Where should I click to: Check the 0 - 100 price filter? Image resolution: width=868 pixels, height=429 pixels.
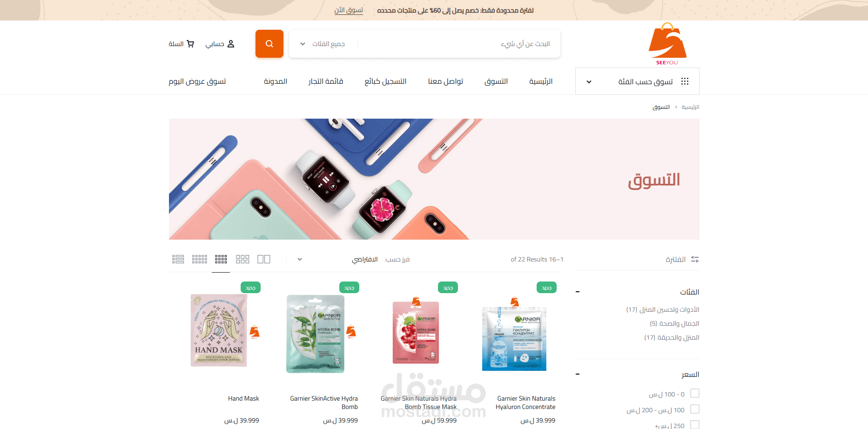tap(695, 394)
